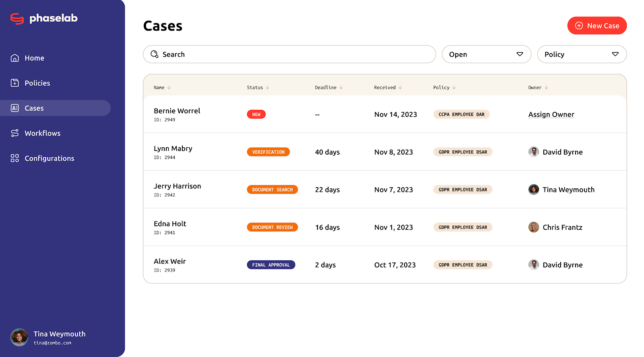Click the NEW status badge
Screen dimensions: 644x357
coord(256,114)
